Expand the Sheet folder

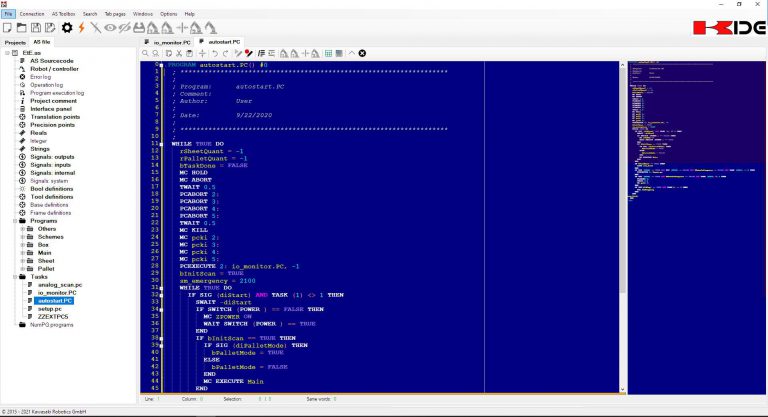pos(23,261)
